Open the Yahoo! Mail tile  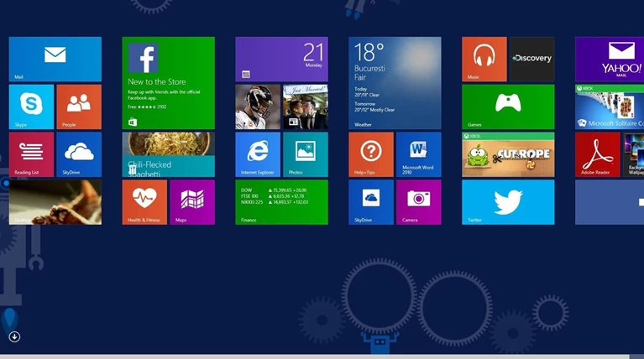(610, 59)
